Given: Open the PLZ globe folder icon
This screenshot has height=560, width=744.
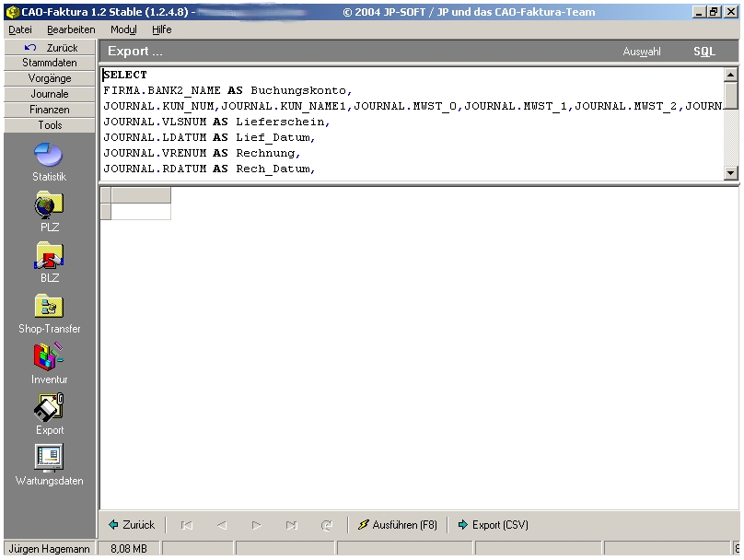Looking at the screenshot, I should click(x=49, y=205).
